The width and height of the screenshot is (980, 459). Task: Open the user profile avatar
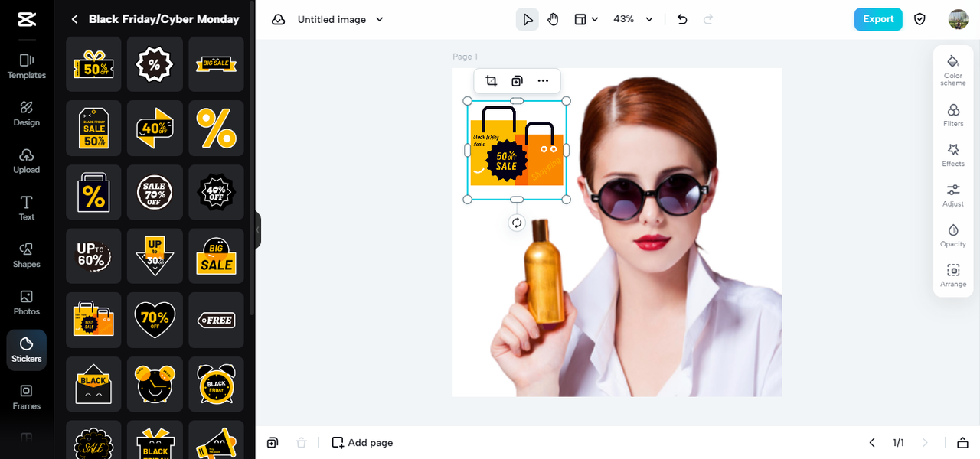coord(959,19)
